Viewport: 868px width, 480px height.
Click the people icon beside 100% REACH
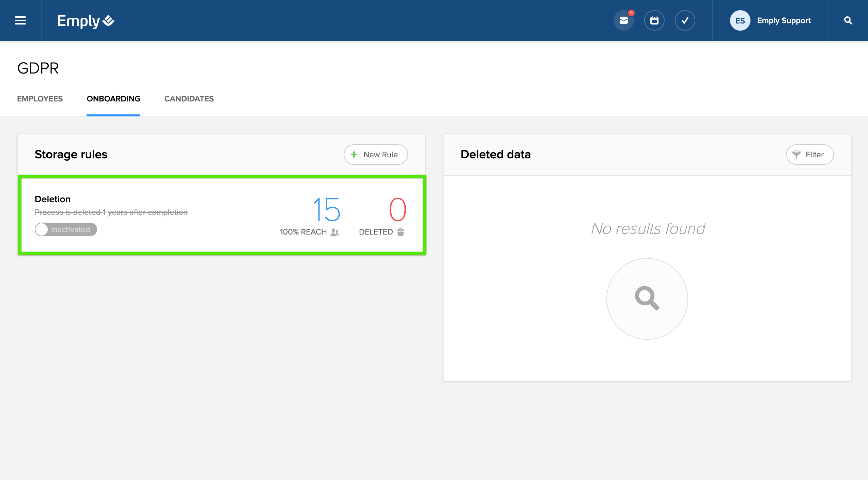pos(335,232)
